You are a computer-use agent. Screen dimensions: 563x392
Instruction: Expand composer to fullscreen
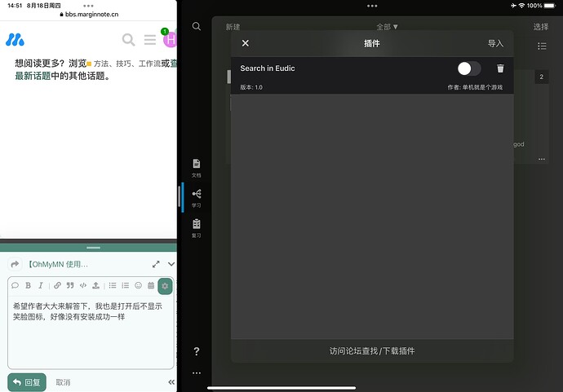point(156,264)
